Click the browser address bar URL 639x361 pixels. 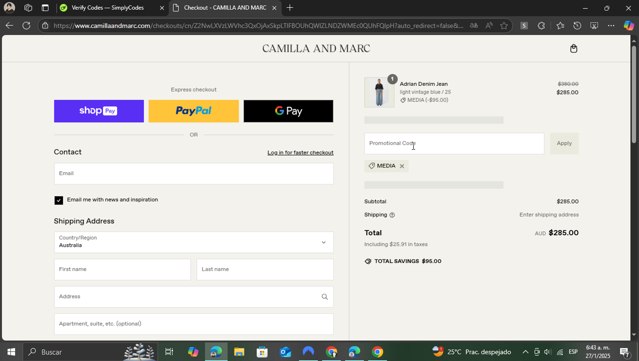(258, 26)
